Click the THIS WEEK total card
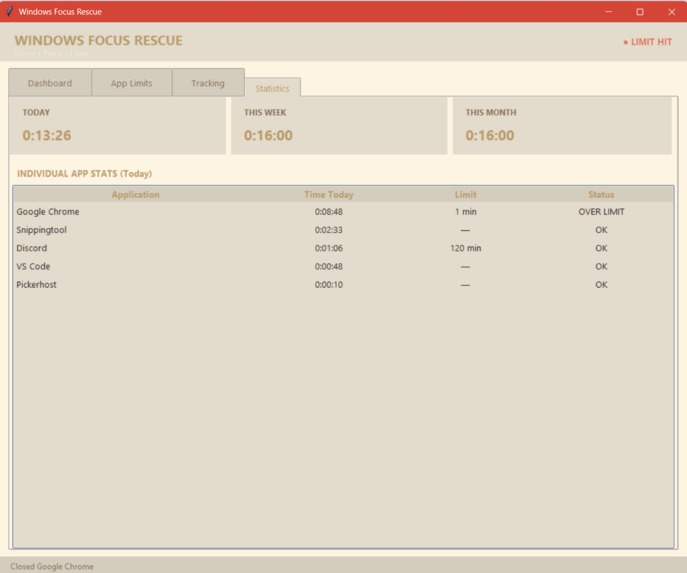The width and height of the screenshot is (687, 573). click(339, 126)
